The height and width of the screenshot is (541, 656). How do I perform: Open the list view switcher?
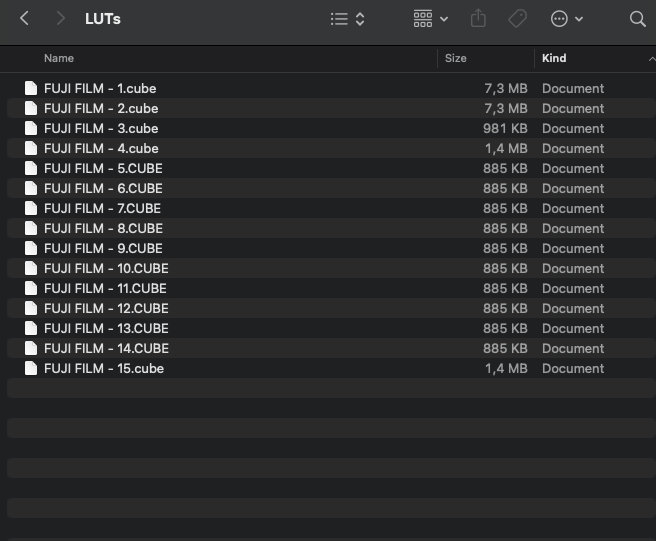[x=347, y=19]
